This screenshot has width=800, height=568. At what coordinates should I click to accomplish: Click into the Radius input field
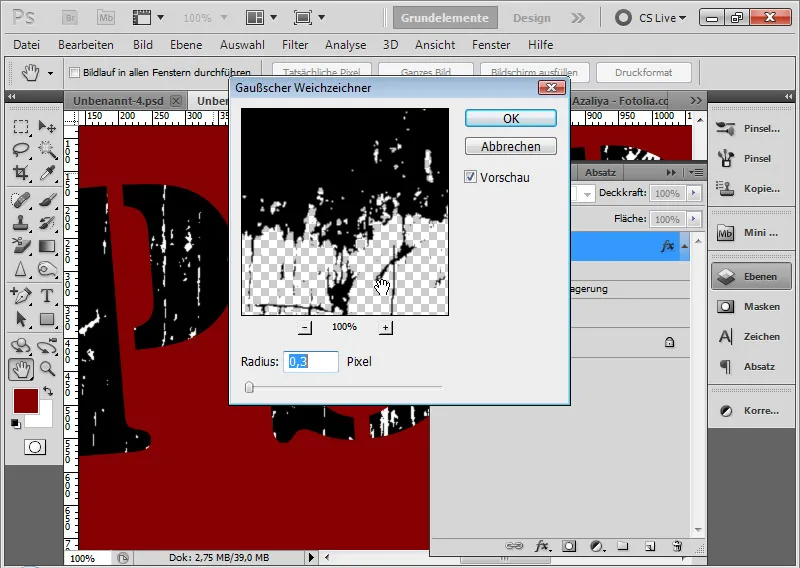[x=311, y=362]
